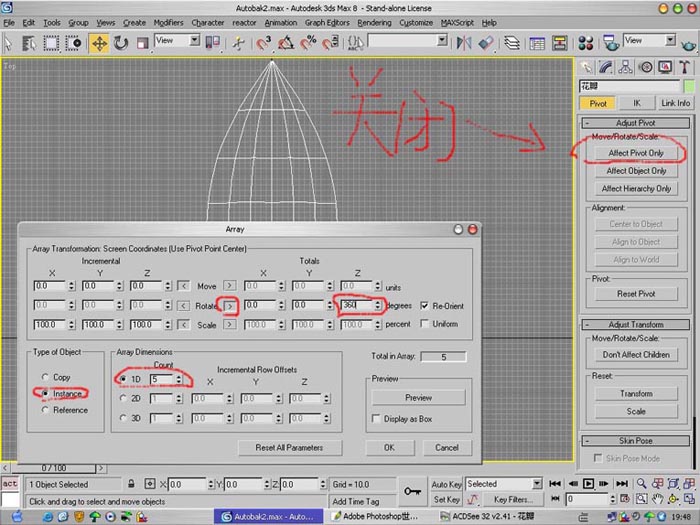Check the Display as Box option
This screenshot has width=700, height=525.
(x=376, y=419)
